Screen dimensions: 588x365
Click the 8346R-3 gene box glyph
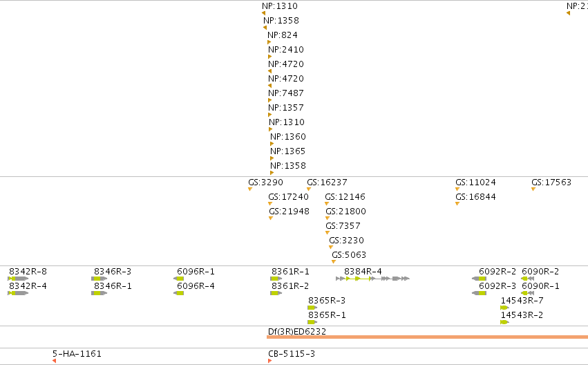click(x=99, y=279)
